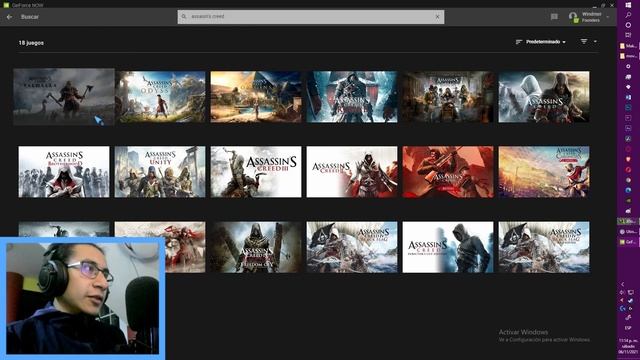Expand the account menu arrow beside Founders

(608, 17)
